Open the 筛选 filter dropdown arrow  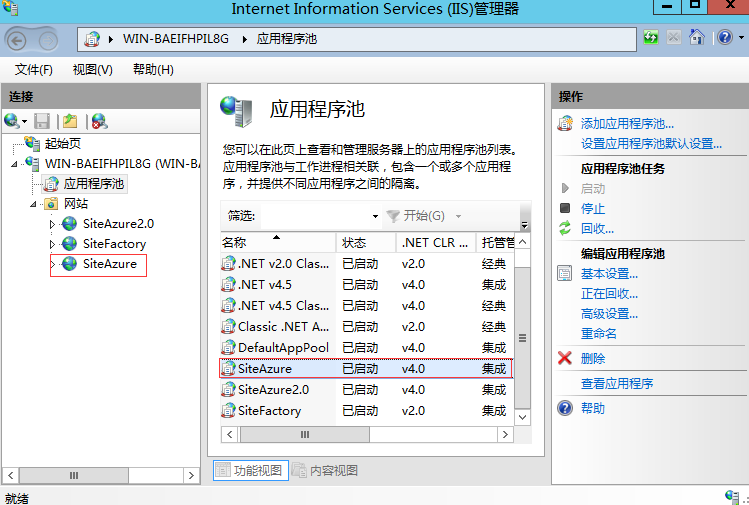click(375, 216)
